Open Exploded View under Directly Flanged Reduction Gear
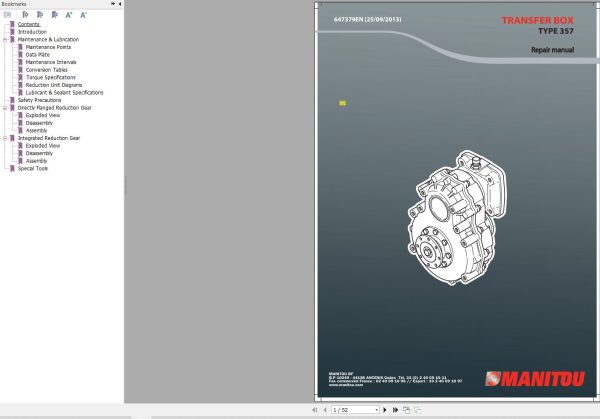This screenshot has height=419, width=600. [x=43, y=115]
